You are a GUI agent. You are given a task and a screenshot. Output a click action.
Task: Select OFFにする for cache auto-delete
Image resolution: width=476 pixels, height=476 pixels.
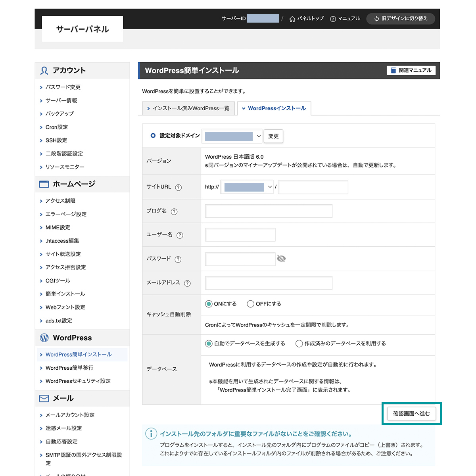point(250,304)
